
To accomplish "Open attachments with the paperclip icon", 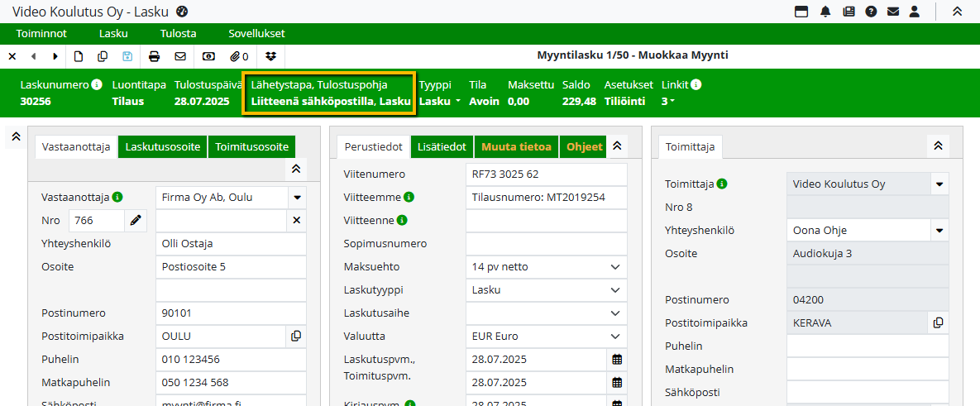I will (x=239, y=56).
